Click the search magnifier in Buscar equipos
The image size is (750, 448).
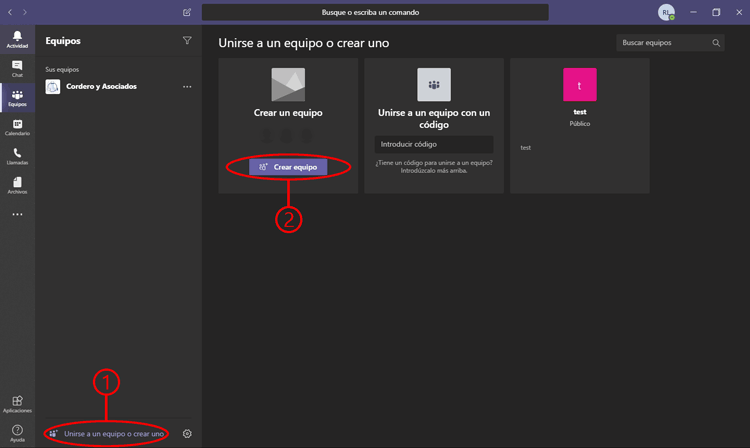pyautogui.click(x=716, y=43)
